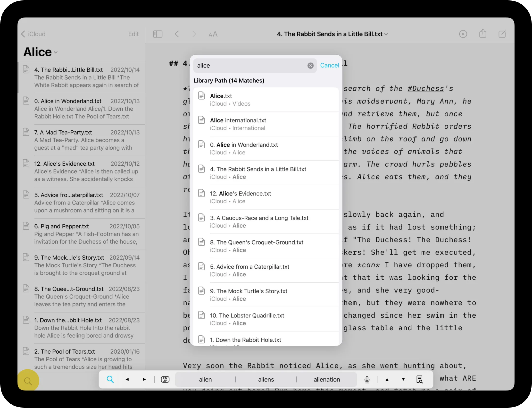This screenshot has height=408, width=532.
Task: Open find and replace icon
Action: point(420,379)
